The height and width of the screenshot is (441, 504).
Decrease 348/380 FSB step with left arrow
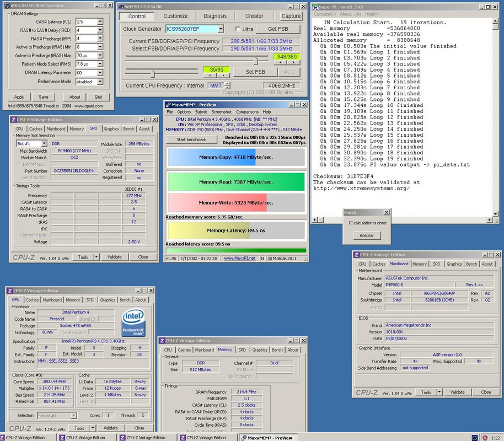280,63
